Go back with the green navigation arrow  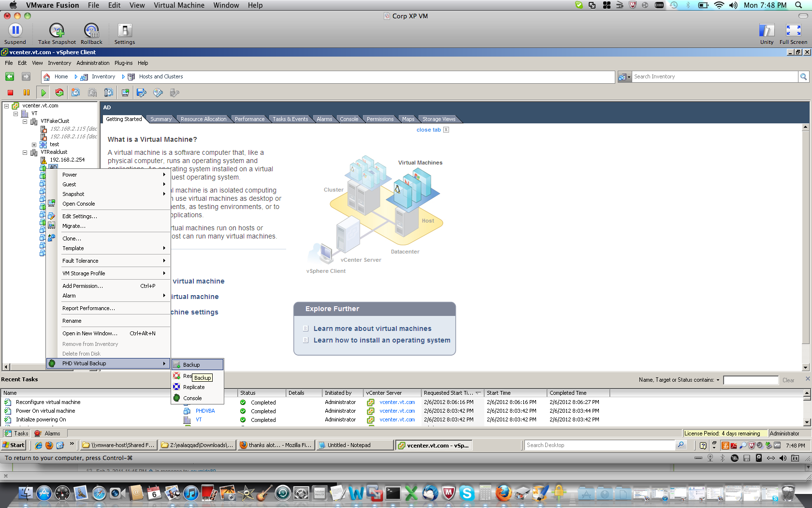10,76
